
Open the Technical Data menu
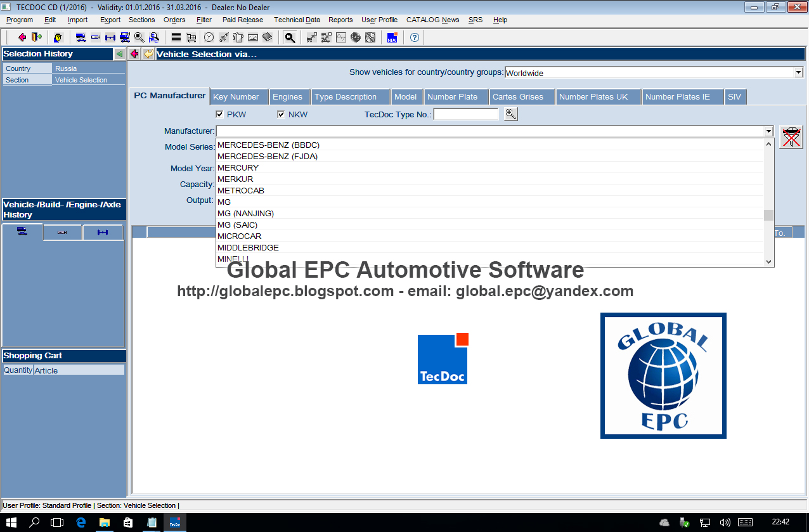point(297,20)
